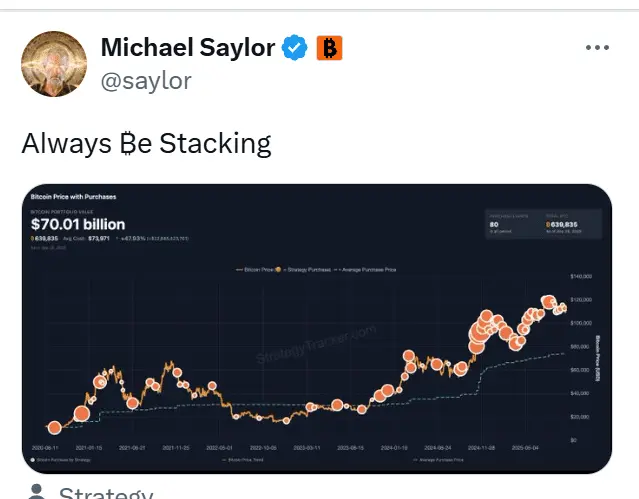Open the Bitcoin price chart image

tap(317, 329)
